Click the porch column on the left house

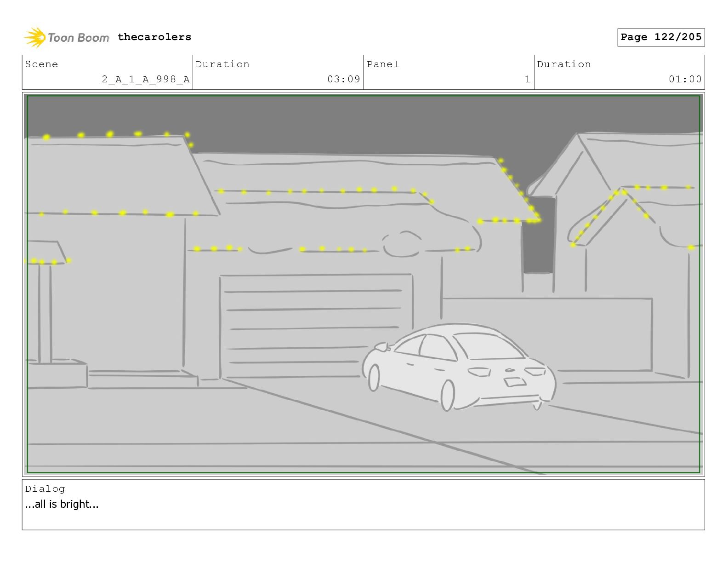(x=45, y=313)
